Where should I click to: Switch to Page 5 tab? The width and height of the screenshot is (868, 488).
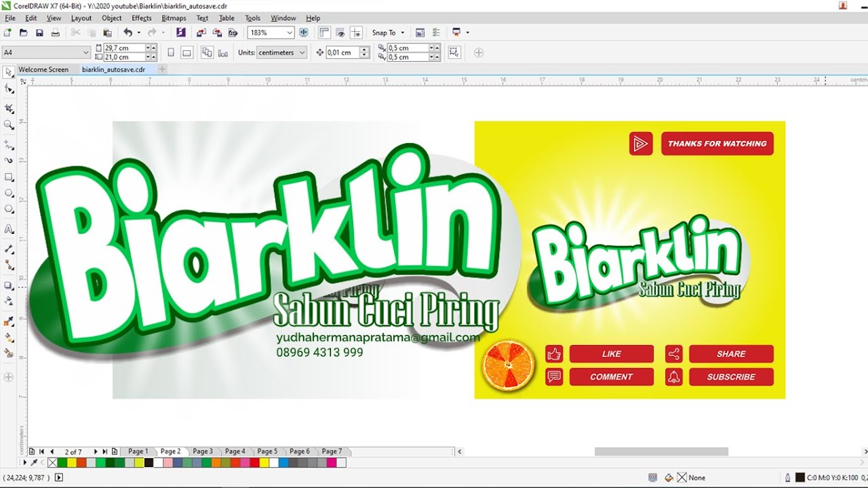(267, 451)
